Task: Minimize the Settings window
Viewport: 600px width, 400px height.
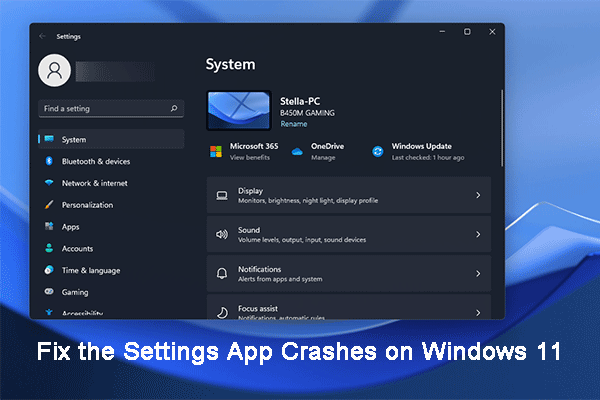Action: tap(442, 32)
